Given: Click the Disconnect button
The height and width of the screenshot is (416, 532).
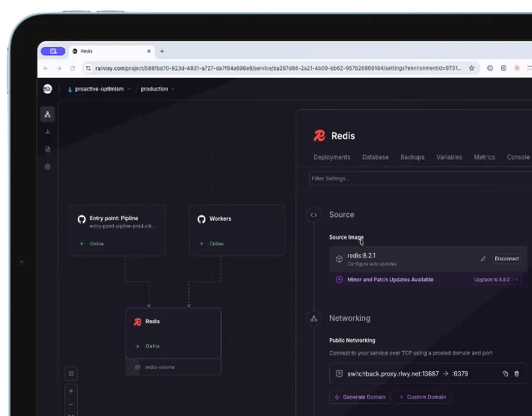Looking at the screenshot, I should (x=507, y=259).
